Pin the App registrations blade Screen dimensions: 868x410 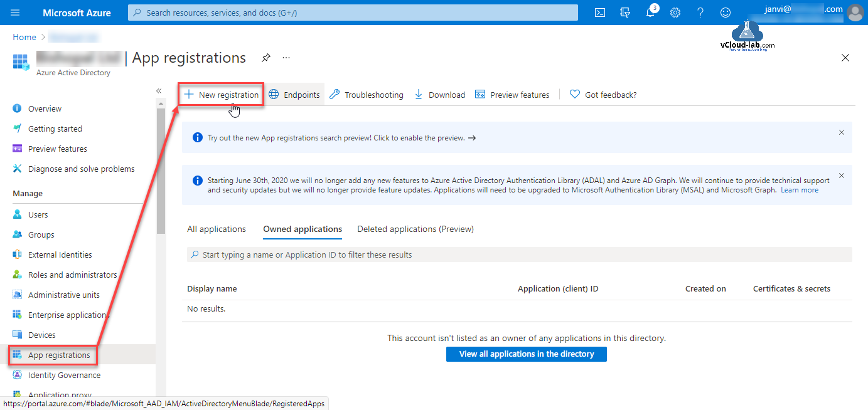[266, 58]
